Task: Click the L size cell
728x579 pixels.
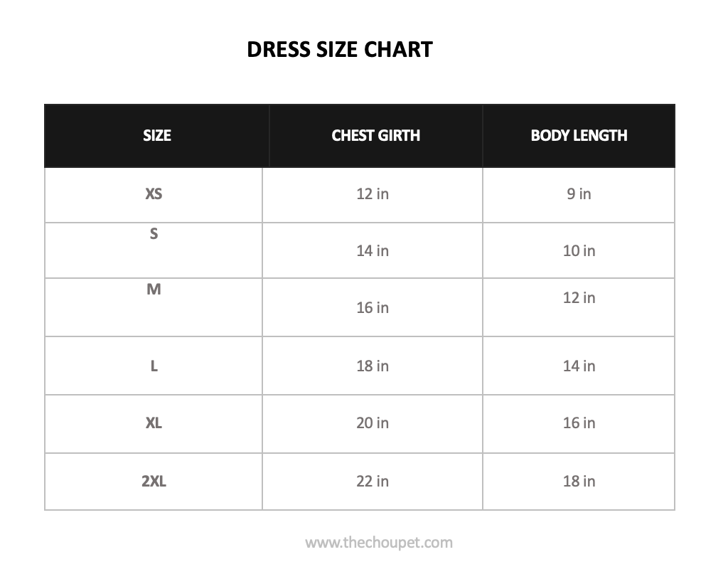Action: click(154, 366)
